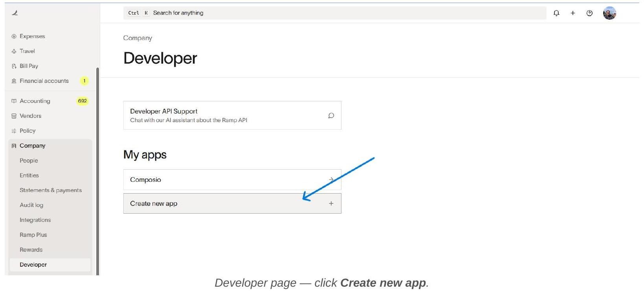644x291 pixels.
Task: Open the Composio app
Action: (232, 180)
